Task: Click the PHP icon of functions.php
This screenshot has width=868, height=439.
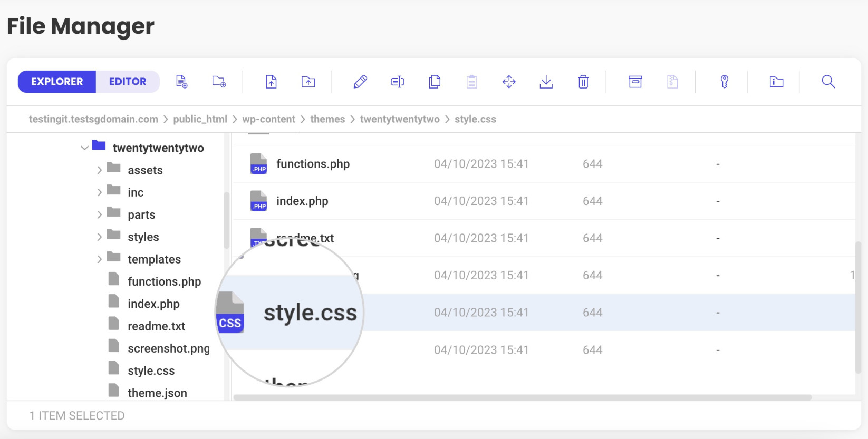Action: (258, 164)
